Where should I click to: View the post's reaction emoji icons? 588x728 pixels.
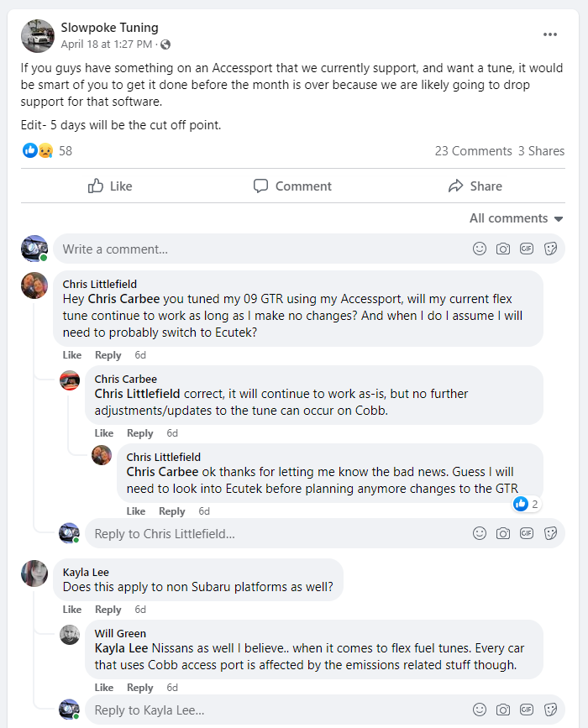[38, 151]
